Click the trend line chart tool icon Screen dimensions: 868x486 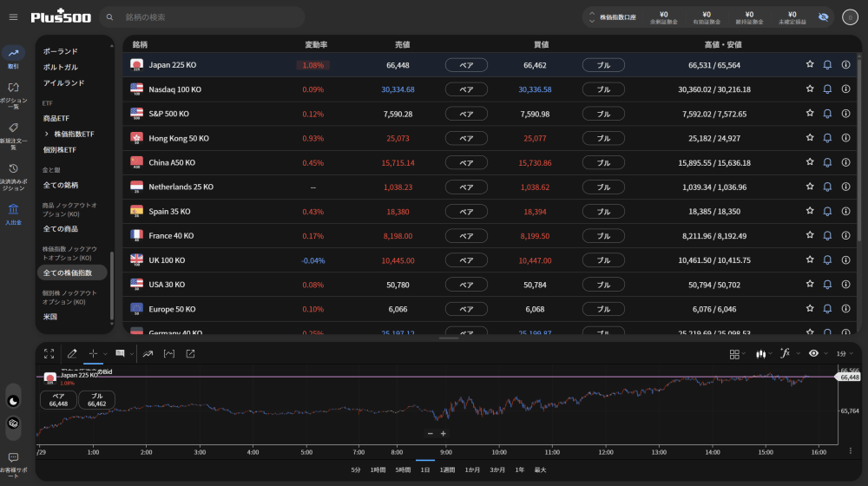click(x=148, y=354)
